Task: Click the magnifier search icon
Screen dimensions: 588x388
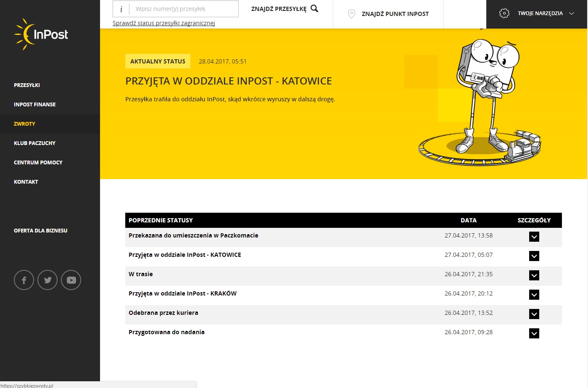Action: tap(314, 8)
